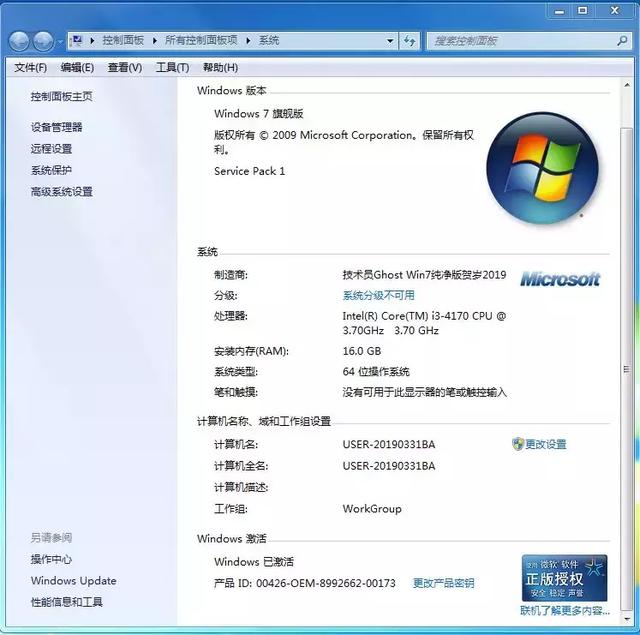Open 高级系统设置 from the sidebar
The image size is (640, 635).
point(62,192)
